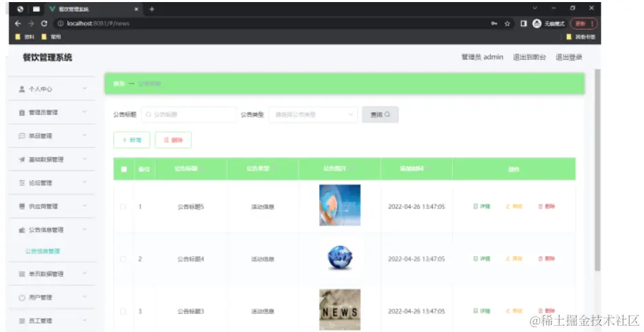Click the 论坛管理 icon in sidebar
Screen dimensions: 644x332
coord(22,183)
